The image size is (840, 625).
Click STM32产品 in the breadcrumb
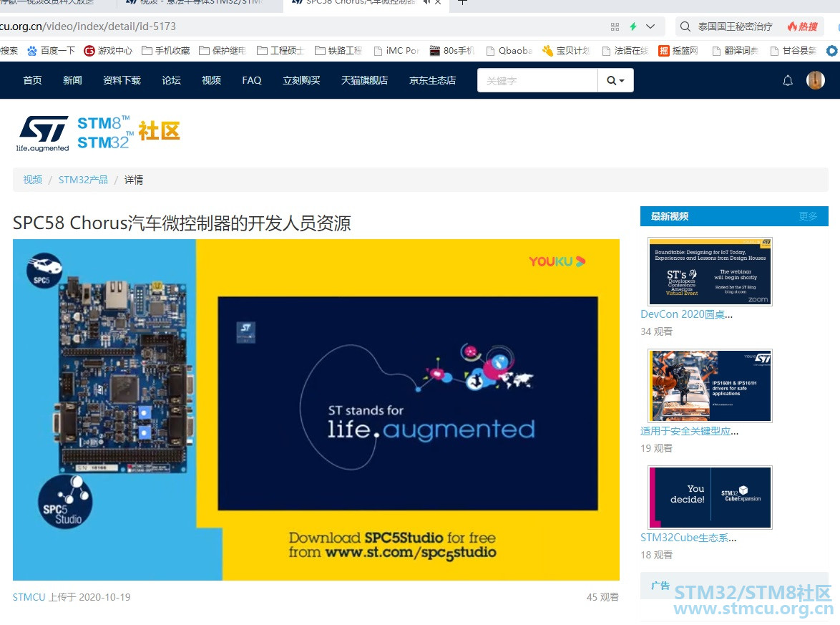click(x=83, y=180)
